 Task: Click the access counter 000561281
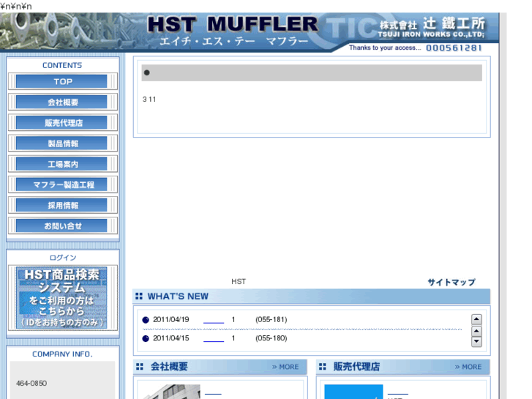[x=454, y=48]
